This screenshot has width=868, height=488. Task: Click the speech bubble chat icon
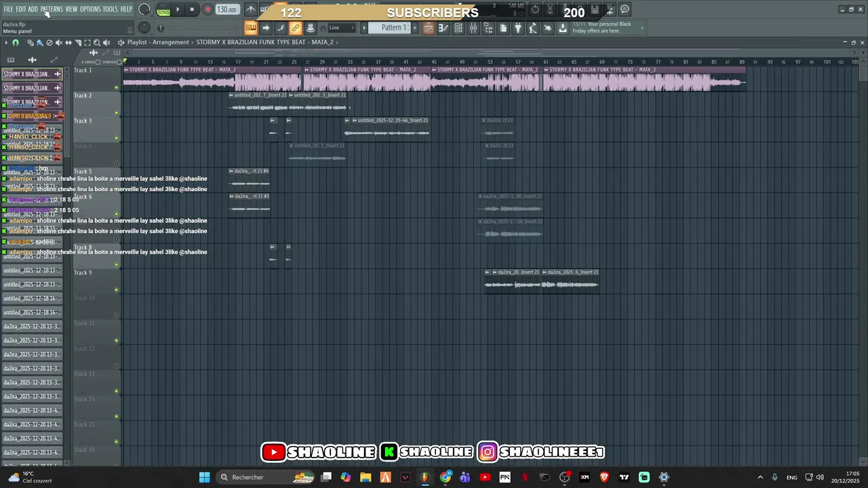point(625,9)
